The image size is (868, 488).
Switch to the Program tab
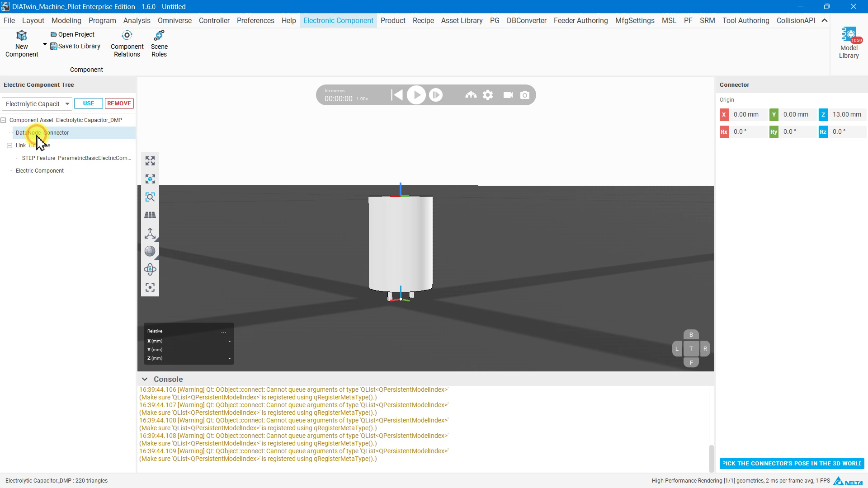[x=102, y=20]
